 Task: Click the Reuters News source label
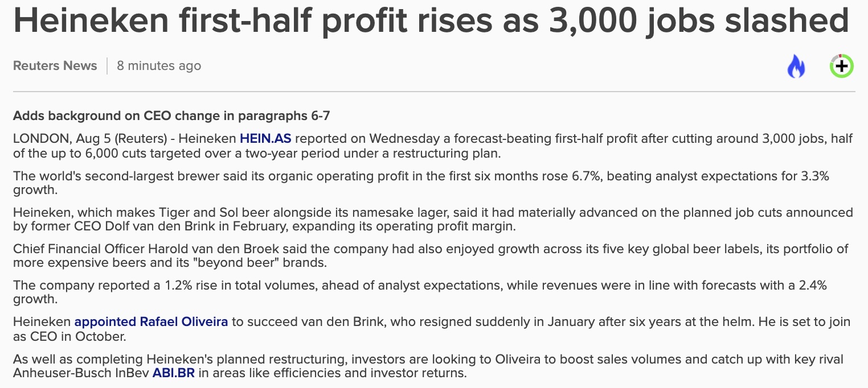tap(55, 66)
